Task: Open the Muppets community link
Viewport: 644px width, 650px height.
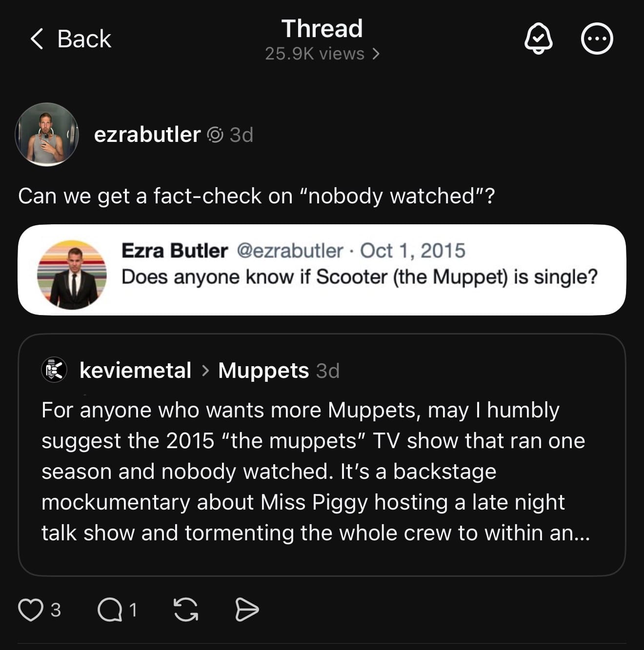Action: pyautogui.click(x=263, y=371)
